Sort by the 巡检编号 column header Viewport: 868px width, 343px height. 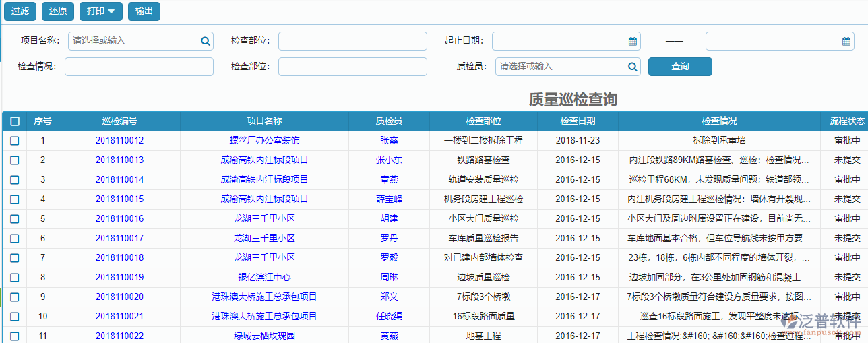click(119, 121)
